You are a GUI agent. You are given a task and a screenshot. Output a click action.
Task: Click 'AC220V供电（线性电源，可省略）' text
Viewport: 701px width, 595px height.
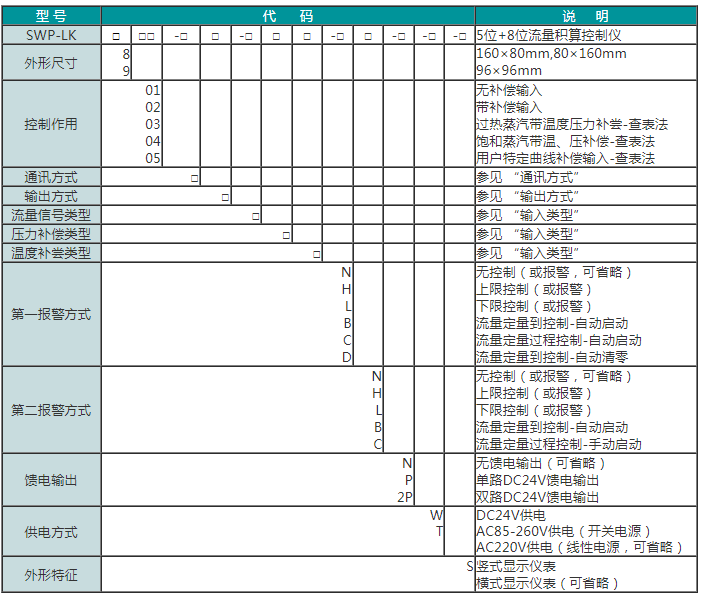pyautogui.click(x=579, y=547)
